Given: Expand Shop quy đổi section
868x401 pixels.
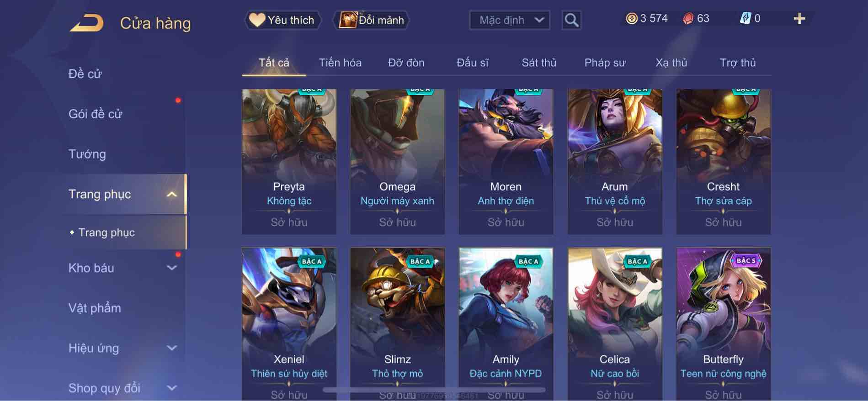Looking at the screenshot, I should (171, 388).
